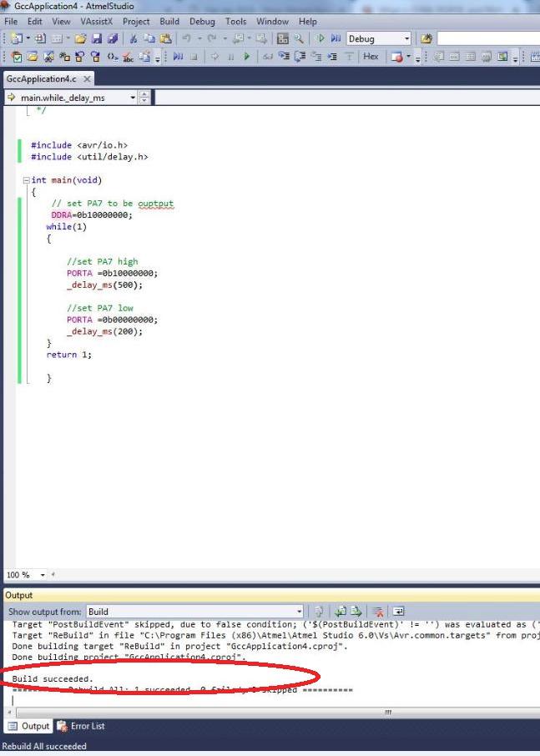This screenshot has width=540, height=756.
Task: Open the Show output from Build dropdown
Action: 300,612
